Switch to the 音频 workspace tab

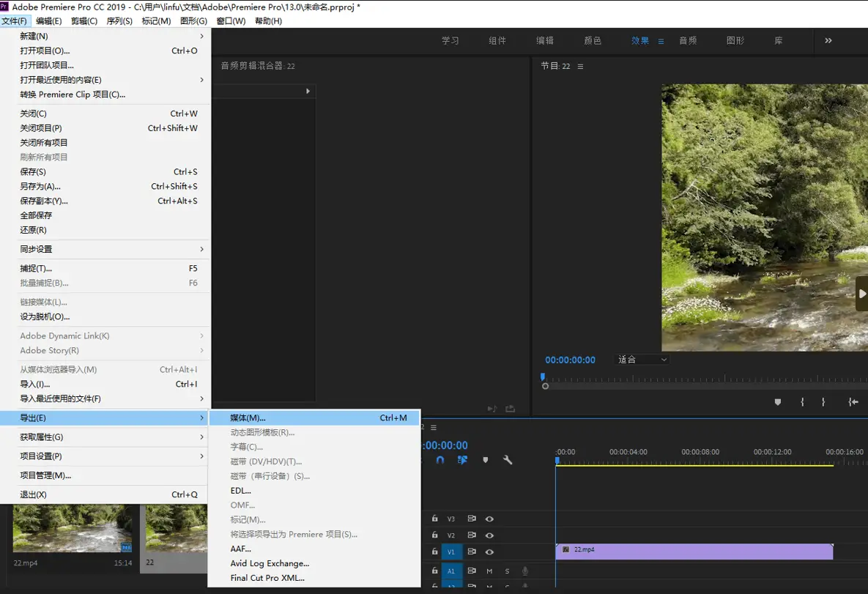(x=688, y=40)
